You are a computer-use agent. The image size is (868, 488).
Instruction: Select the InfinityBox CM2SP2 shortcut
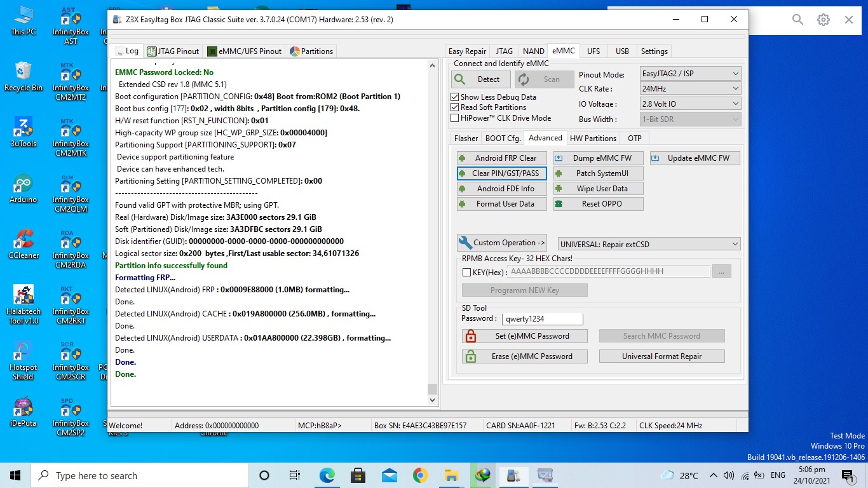[x=71, y=417]
